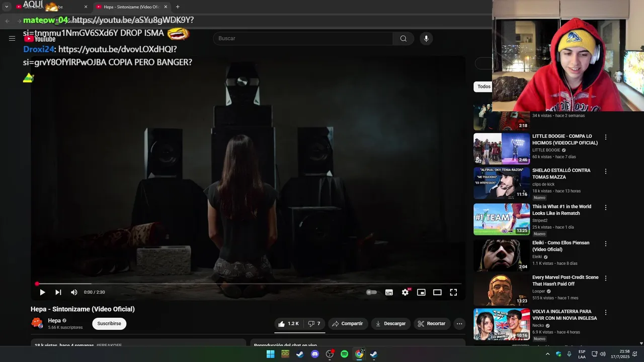
Task: Switch to theater mode
Action: (x=437, y=292)
